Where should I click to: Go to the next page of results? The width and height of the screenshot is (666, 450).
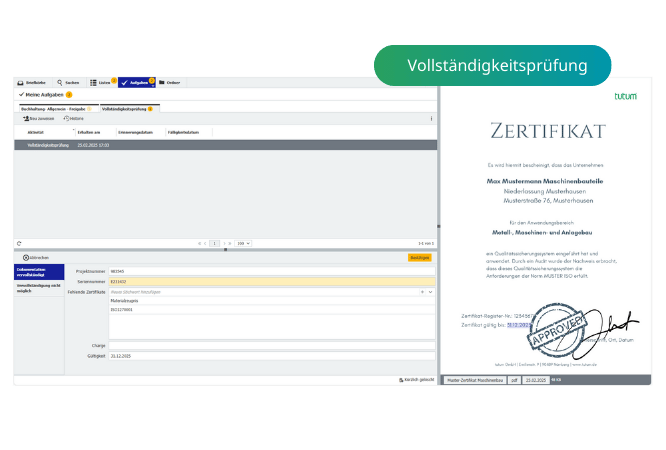click(224, 243)
